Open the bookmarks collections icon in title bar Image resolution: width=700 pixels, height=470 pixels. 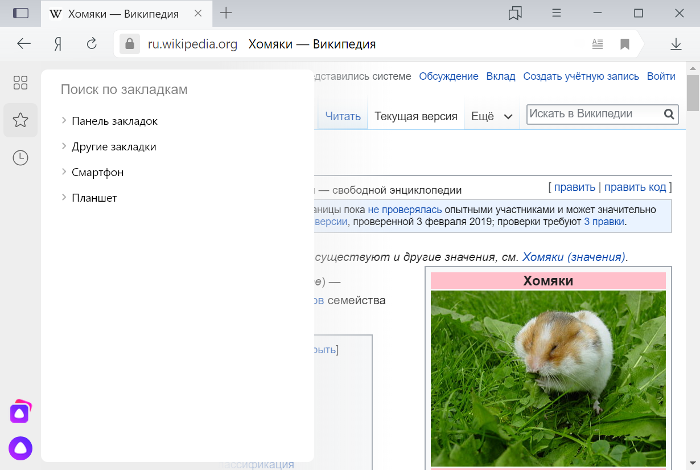(515, 13)
